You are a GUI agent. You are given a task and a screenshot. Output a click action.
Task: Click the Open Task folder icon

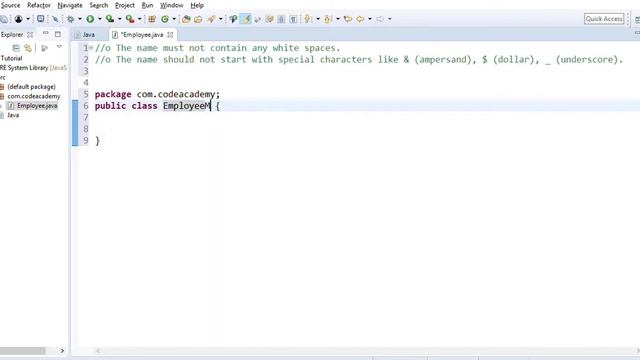tap(198, 19)
